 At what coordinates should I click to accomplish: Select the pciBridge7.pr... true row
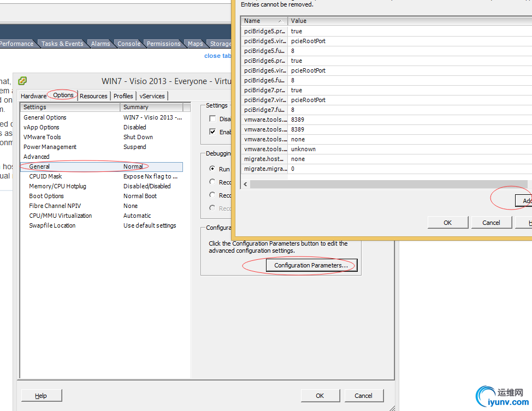pyautogui.click(x=387, y=90)
